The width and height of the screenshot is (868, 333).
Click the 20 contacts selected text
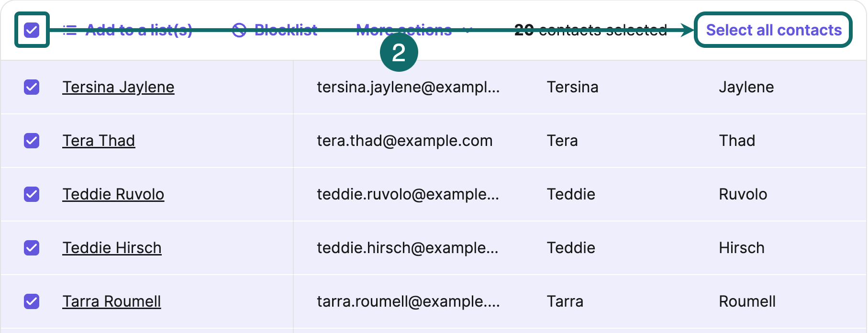590,30
